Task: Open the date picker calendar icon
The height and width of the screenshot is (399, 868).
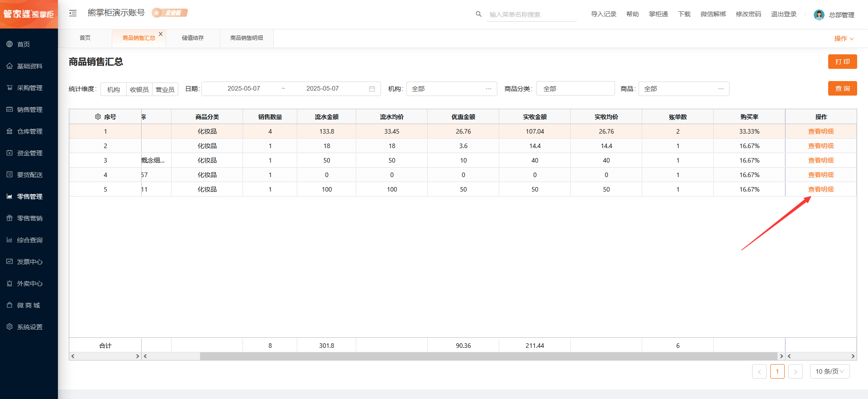Action: 372,89
